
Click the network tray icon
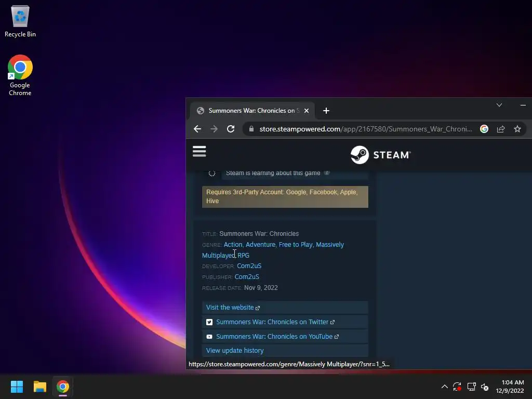point(471,387)
